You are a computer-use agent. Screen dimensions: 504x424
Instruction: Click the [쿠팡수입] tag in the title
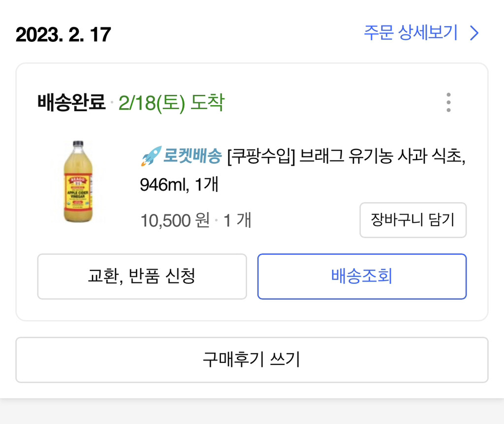(x=261, y=157)
